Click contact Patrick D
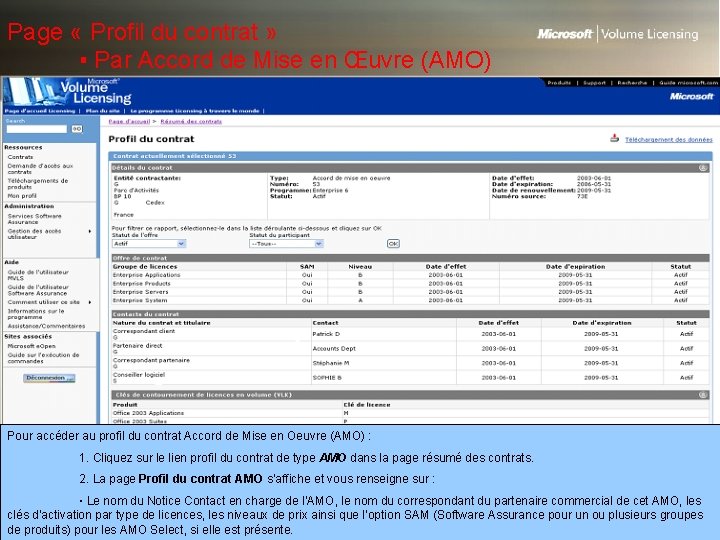The height and width of the screenshot is (540, 720). tap(326, 334)
